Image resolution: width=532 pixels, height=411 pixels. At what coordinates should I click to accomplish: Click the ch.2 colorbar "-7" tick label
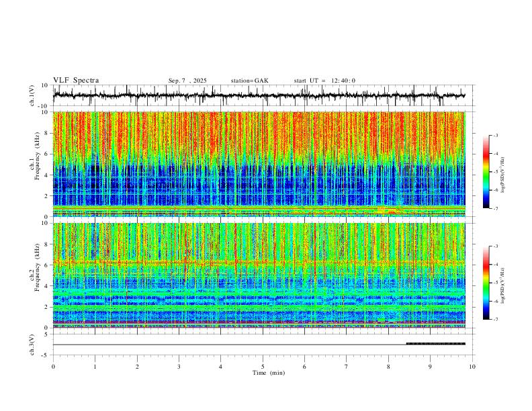tap(496, 319)
